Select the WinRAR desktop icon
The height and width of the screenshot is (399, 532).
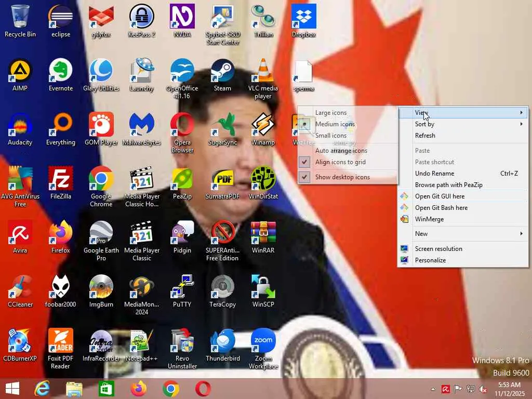pyautogui.click(x=263, y=237)
